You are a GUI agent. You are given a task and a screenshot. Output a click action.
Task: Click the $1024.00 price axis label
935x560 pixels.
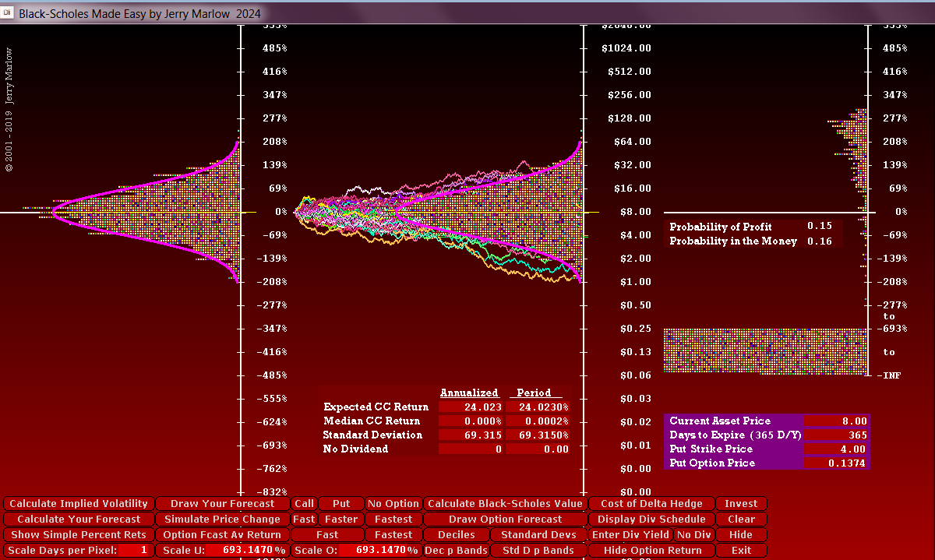[x=626, y=48]
